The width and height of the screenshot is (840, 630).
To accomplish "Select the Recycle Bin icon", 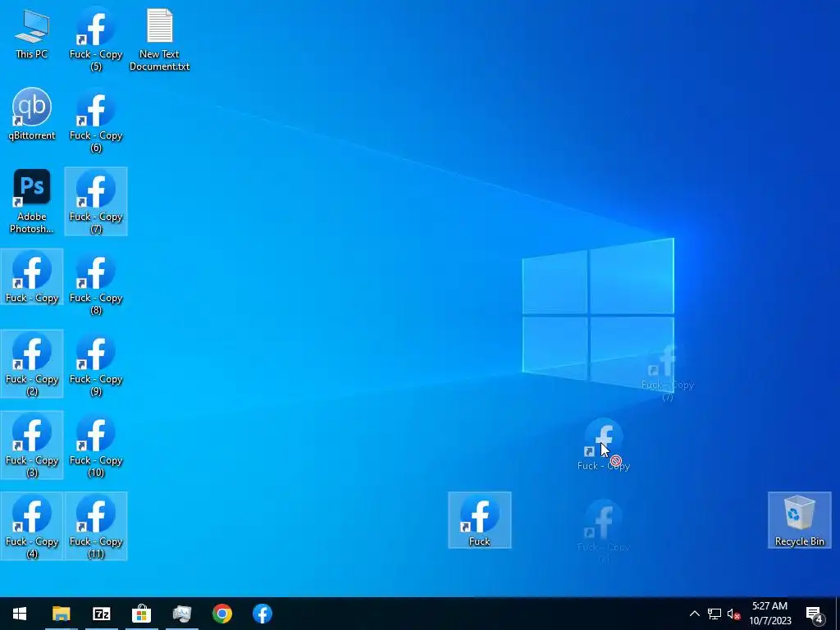I will tap(799, 520).
